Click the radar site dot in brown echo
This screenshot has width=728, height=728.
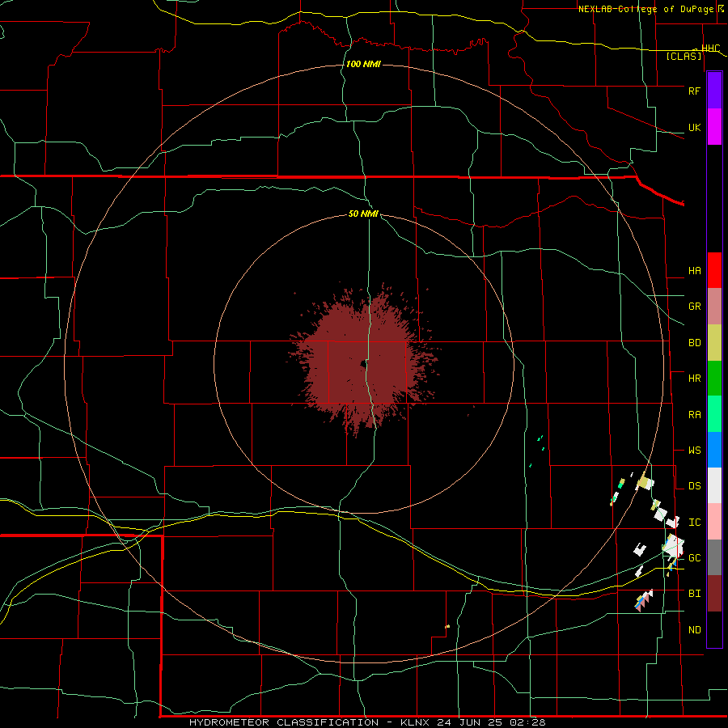click(362, 364)
